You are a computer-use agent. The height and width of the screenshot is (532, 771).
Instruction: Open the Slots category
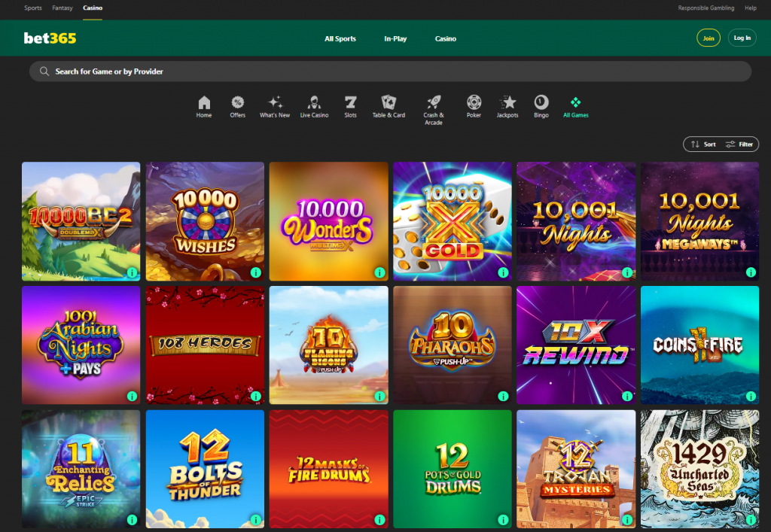coord(350,107)
